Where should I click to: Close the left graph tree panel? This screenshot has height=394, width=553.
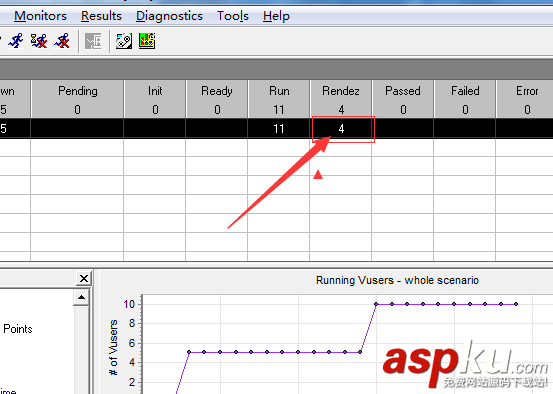(x=84, y=278)
